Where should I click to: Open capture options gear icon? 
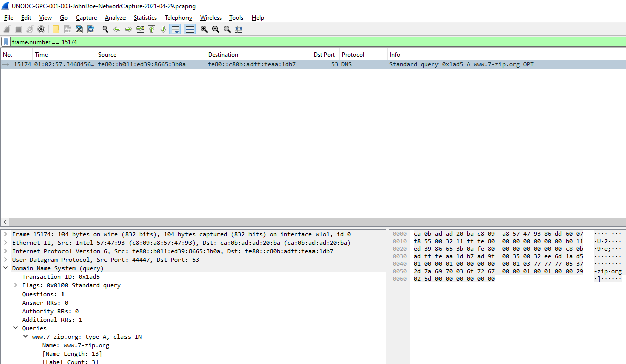pos(41,29)
